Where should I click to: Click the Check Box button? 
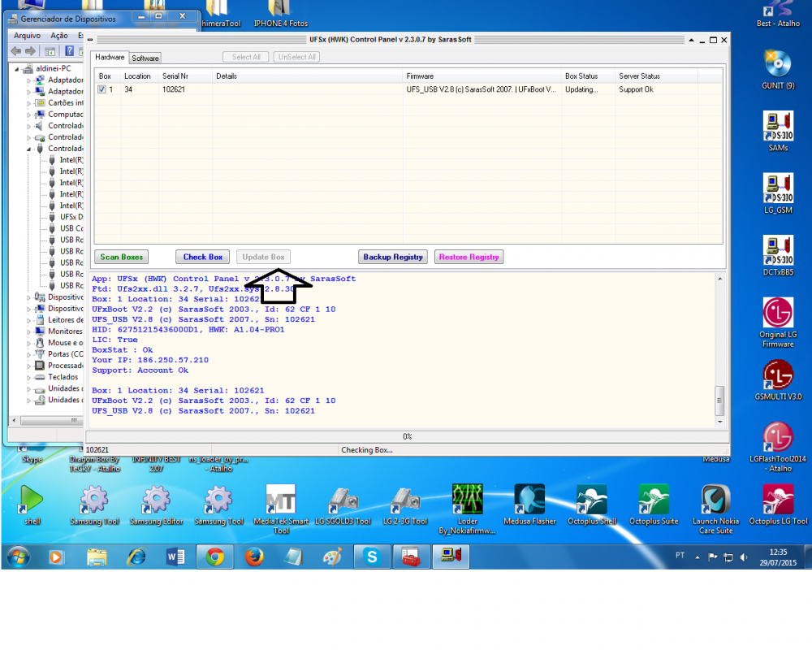(203, 257)
